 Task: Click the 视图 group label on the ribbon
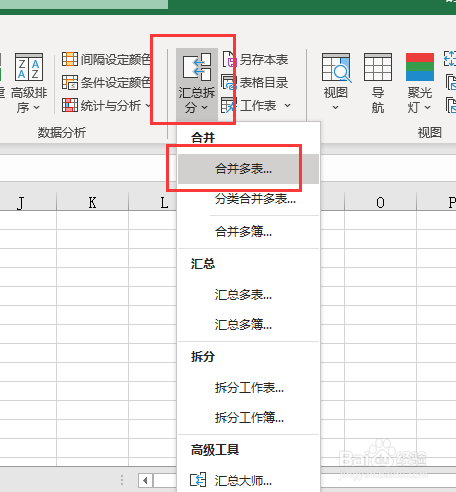point(430,133)
